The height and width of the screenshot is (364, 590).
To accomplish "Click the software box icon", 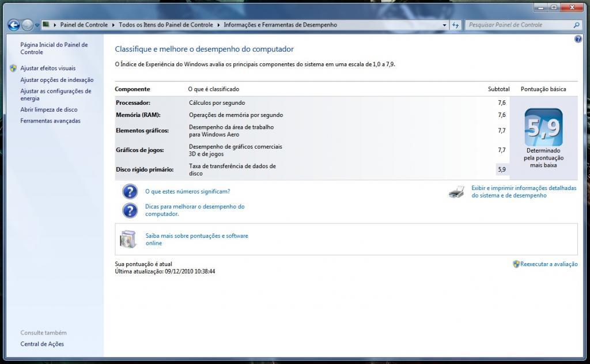I will (128, 239).
